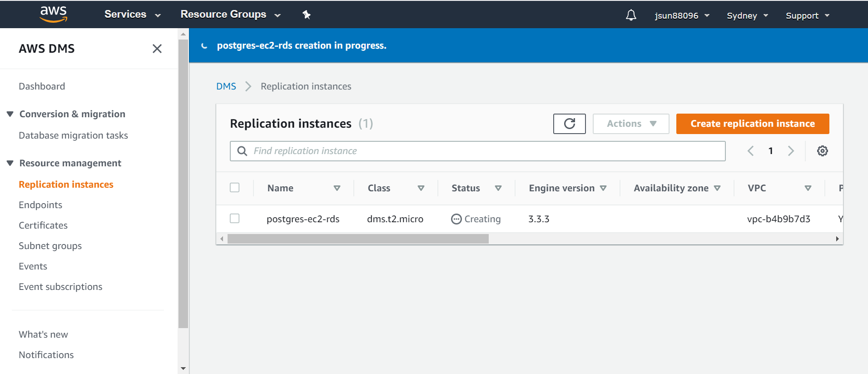Refresh the replication instances list
This screenshot has height=374, width=868.
click(x=569, y=124)
